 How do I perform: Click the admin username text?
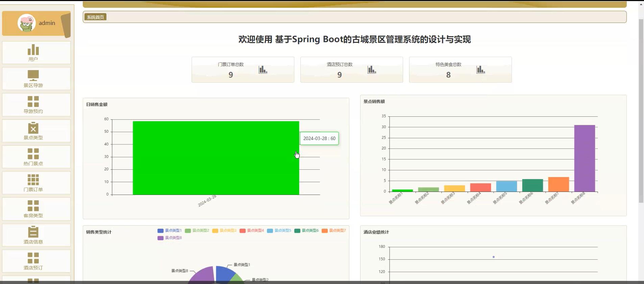(47, 23)
